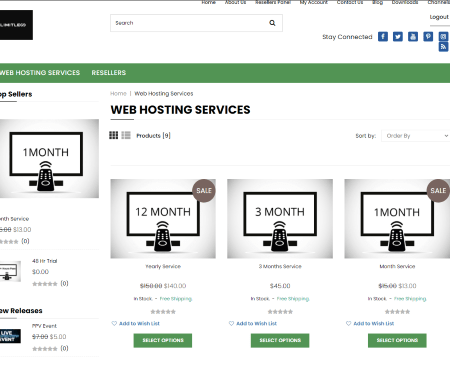Open the Facebook social icon
The height and width of the screenshot is (366, 450).
[x=383, y=36]
